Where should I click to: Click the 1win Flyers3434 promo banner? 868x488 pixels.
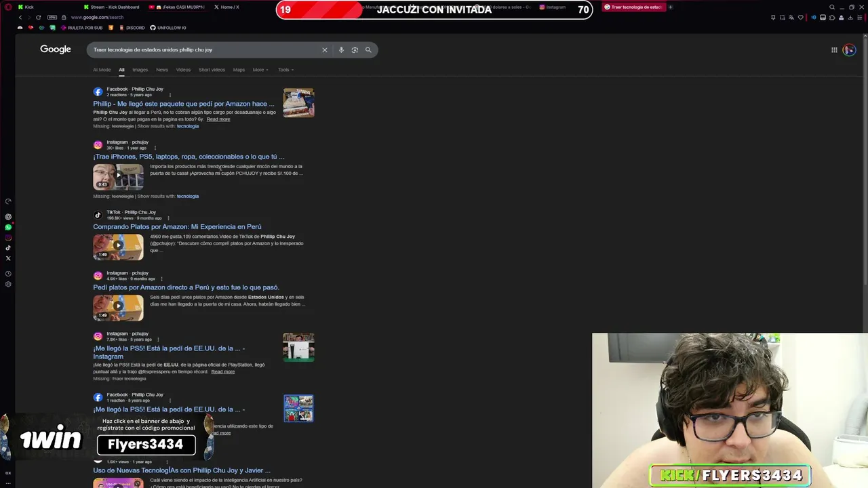coord(108,437)
